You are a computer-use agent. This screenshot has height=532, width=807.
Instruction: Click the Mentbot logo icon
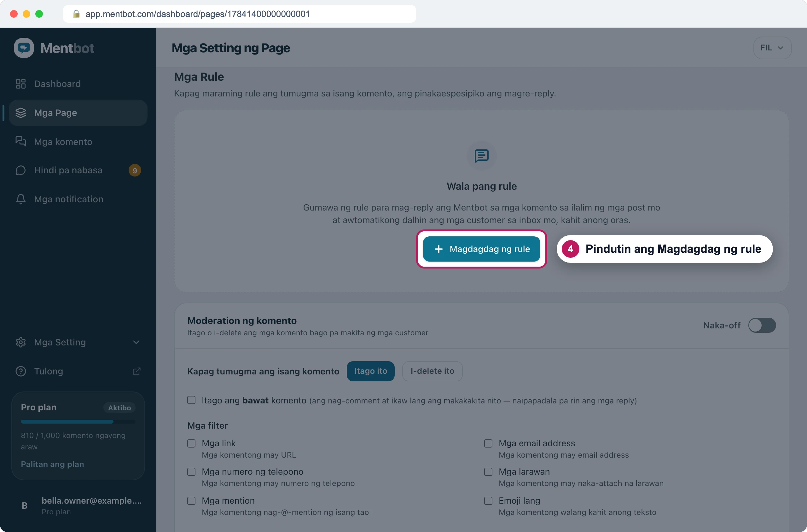coord(24,48)
